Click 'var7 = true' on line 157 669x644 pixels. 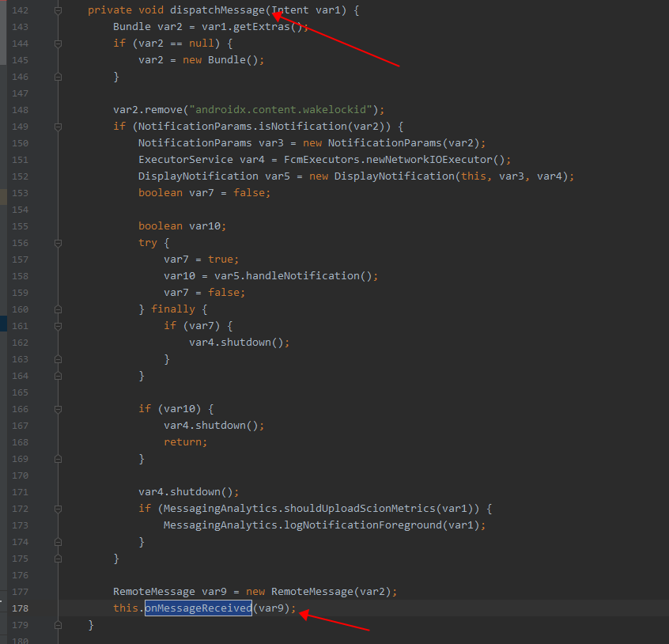pos(201,259)
